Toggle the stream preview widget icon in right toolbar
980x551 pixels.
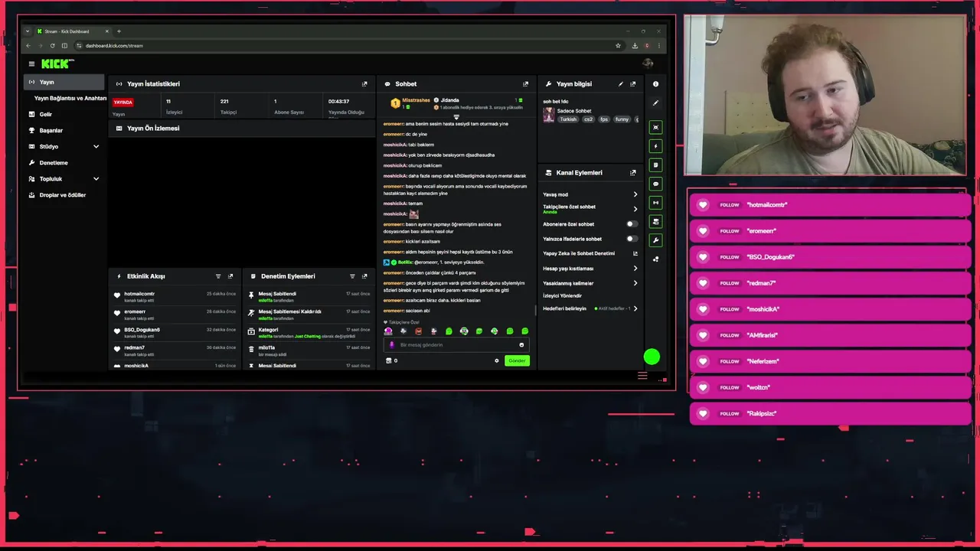[655, 127]
